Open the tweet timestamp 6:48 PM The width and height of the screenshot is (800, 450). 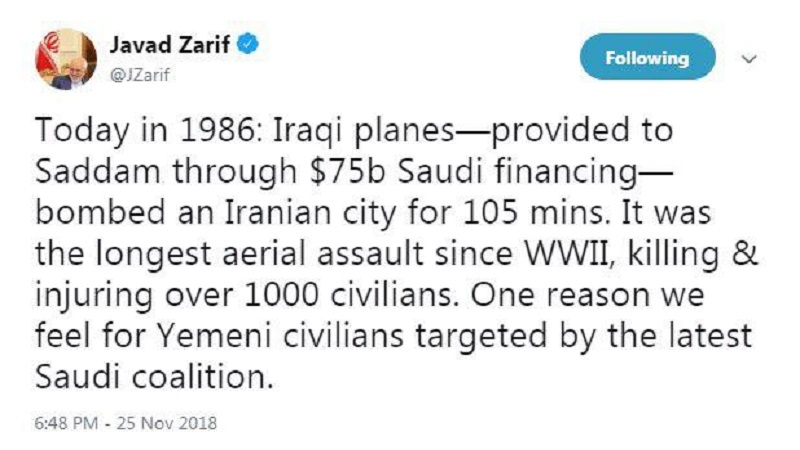click(66, 423)
